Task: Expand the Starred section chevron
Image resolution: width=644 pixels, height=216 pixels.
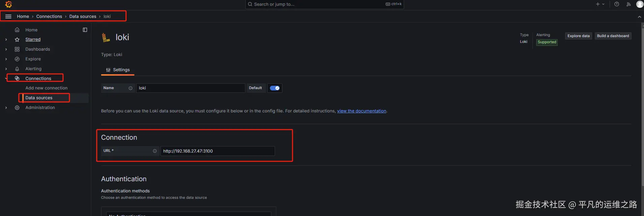Action: pyautogui.click(x=6, y=39)
